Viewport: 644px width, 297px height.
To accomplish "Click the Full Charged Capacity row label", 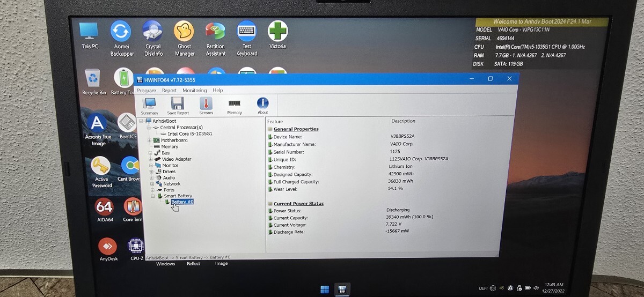I will 296,182.
